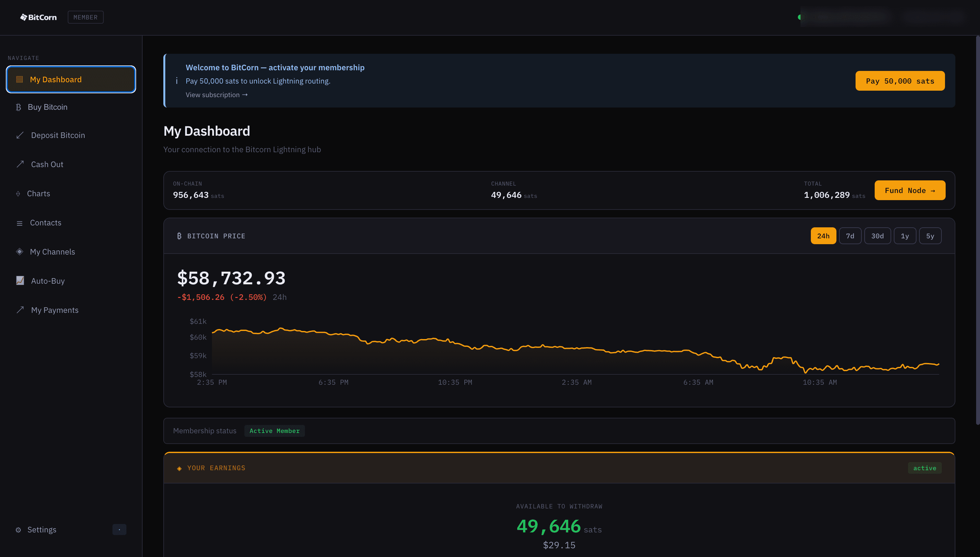
Task: Click the Charts diamond icon
Action: (18, 194)
